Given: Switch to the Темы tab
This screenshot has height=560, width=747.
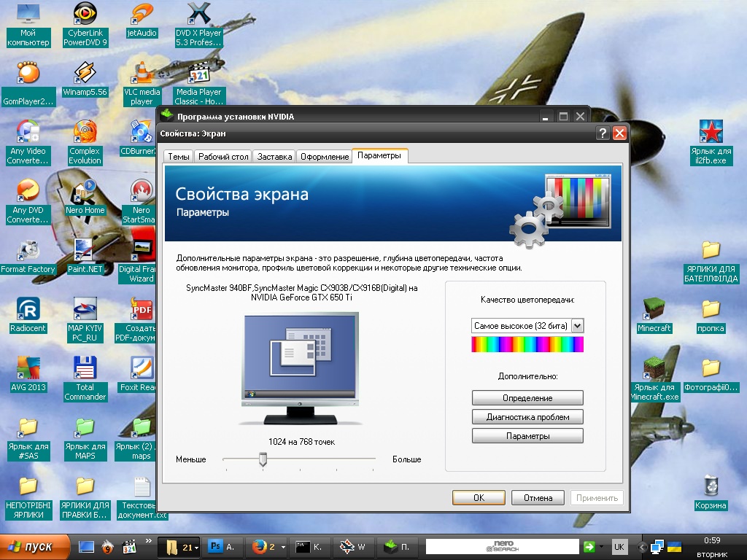Looking at the screenshot, I should 179,157.
